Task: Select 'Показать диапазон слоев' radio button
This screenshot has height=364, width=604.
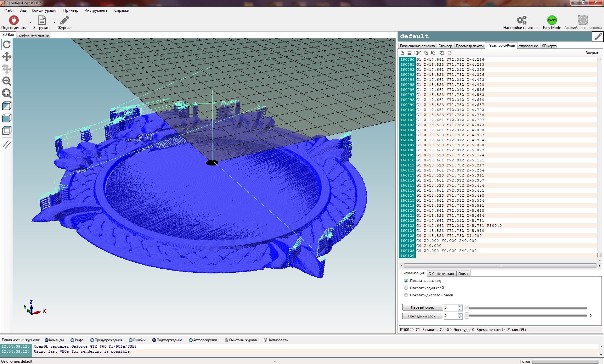Action: (406, 295)
